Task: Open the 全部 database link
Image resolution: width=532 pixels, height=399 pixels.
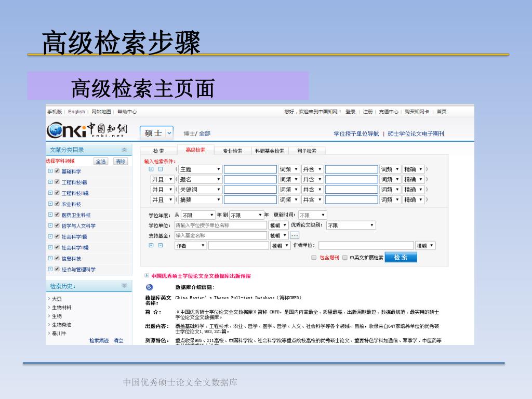Action: (205, 134)
